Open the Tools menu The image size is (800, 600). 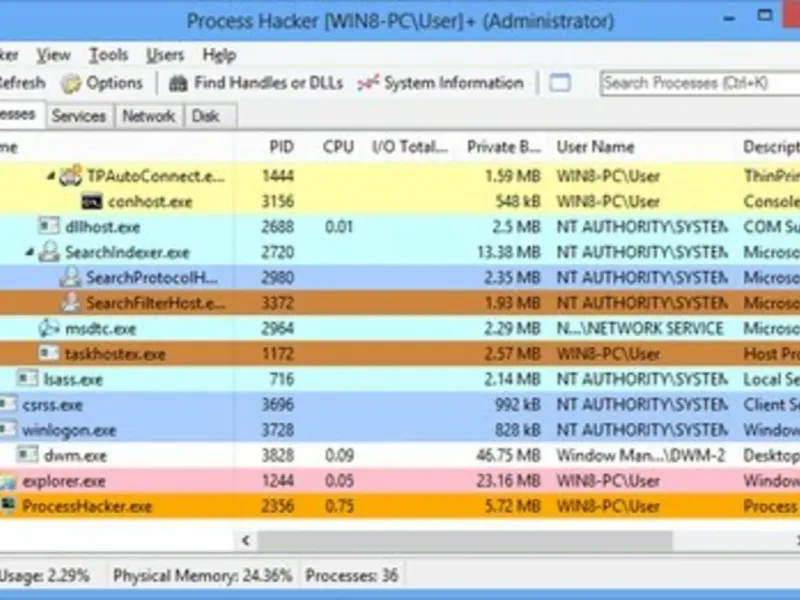pyautogui.click(x=108, y=55)
